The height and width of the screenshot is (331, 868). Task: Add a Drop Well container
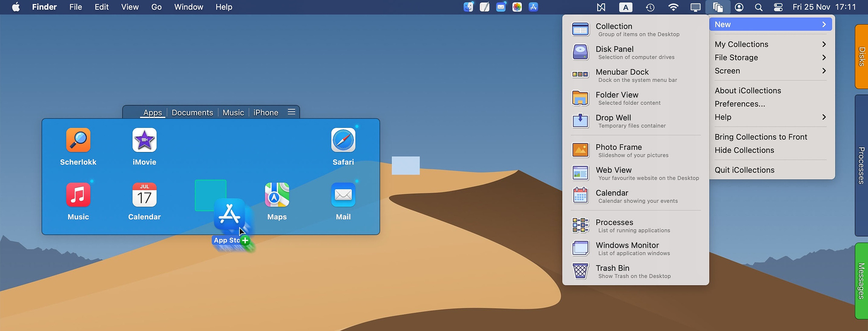[636, 121]
